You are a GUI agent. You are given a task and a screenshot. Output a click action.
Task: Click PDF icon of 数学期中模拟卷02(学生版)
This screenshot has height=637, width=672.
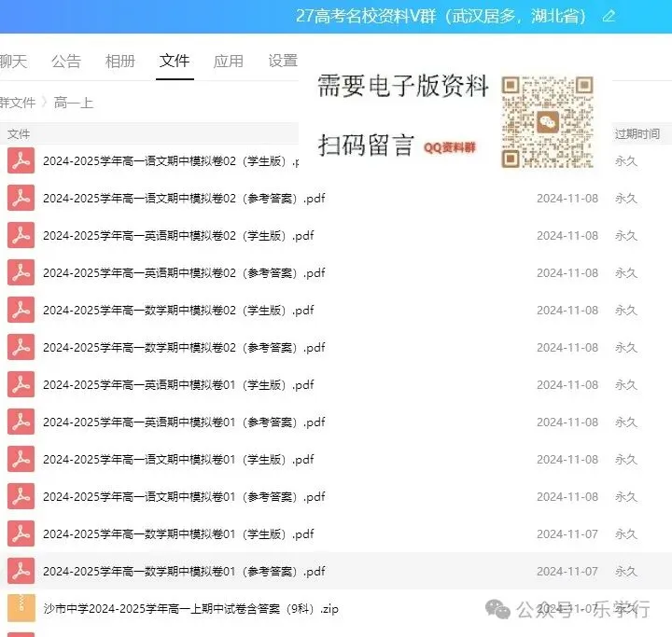pyautogui.click(x=21, y=310)
